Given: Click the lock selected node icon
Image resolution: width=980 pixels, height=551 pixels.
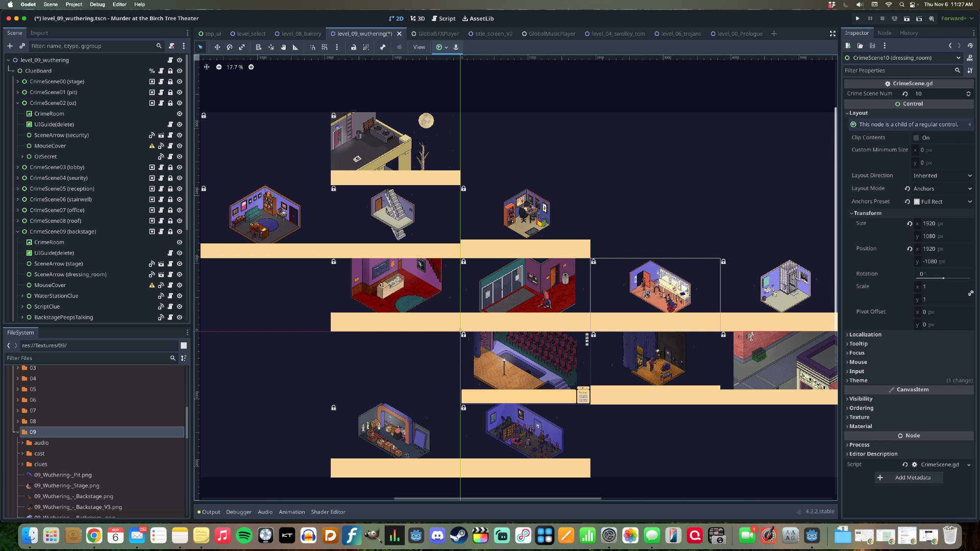Looking at the screenshot, I should pos(353,47).
